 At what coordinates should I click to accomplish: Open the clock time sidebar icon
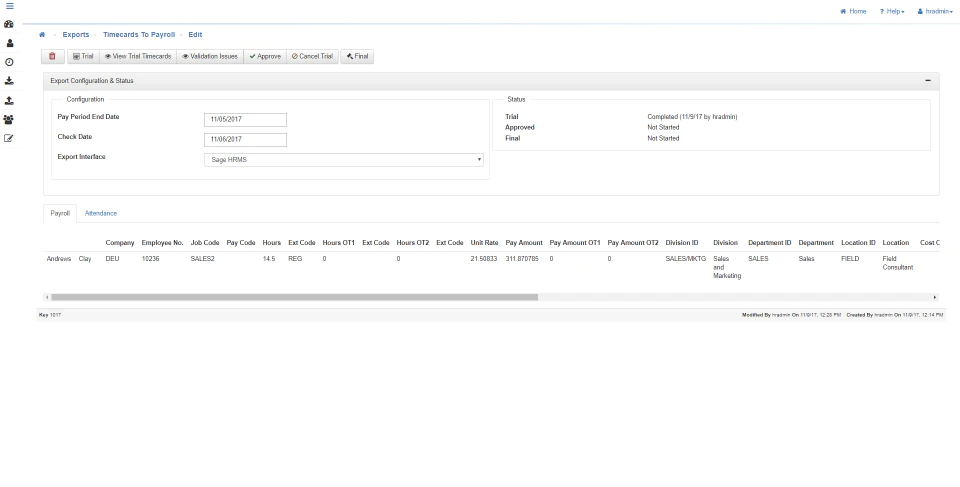(9, 62)
